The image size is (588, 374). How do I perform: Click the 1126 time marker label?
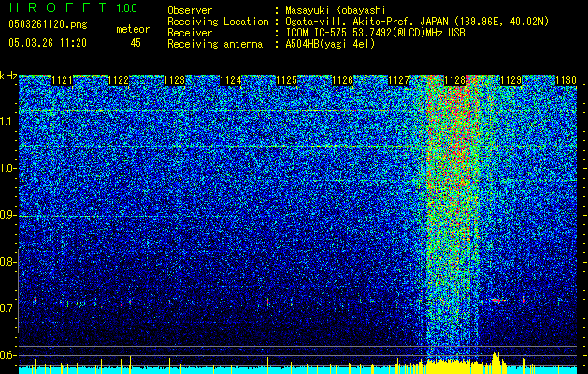pyautogui.click(x=343, y=80)
